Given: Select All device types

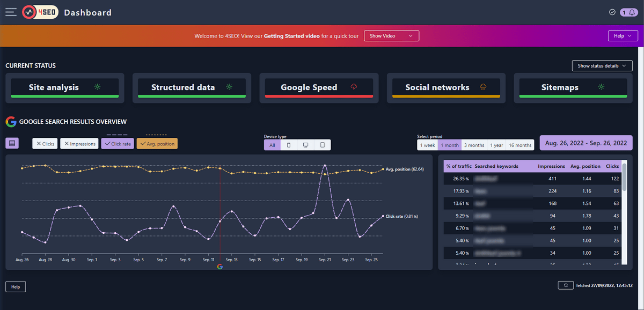Looking at the screenshot, I should [x=272, y=145].
